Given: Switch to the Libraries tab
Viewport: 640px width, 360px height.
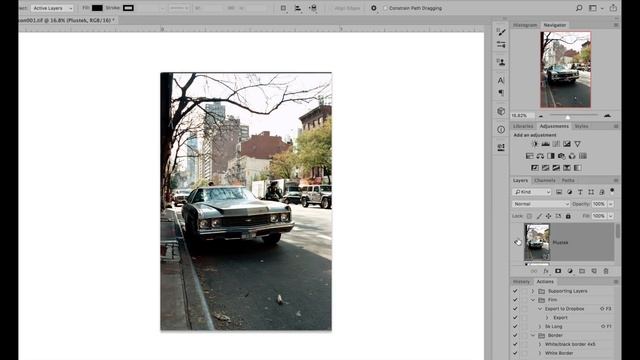Looking at the screenshot, I should tap(523, 126).
